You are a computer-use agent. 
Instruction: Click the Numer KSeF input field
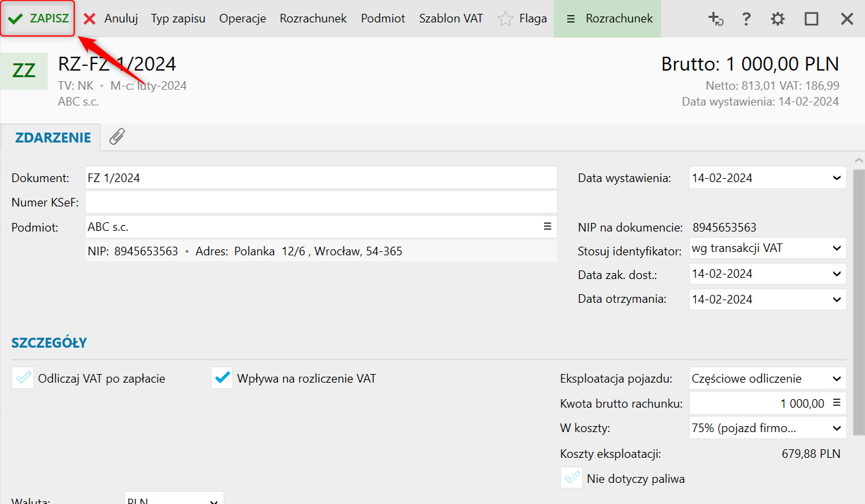click(321, 203)
